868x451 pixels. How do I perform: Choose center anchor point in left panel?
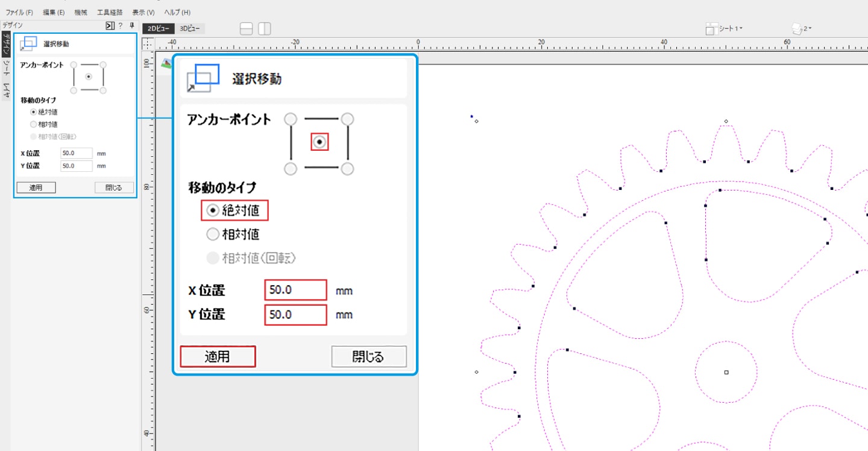pos(89,77)
